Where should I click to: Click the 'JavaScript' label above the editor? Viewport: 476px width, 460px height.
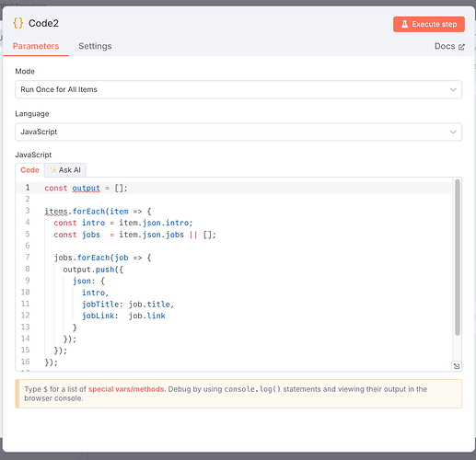pyautogui.click(x=33, y=155)
